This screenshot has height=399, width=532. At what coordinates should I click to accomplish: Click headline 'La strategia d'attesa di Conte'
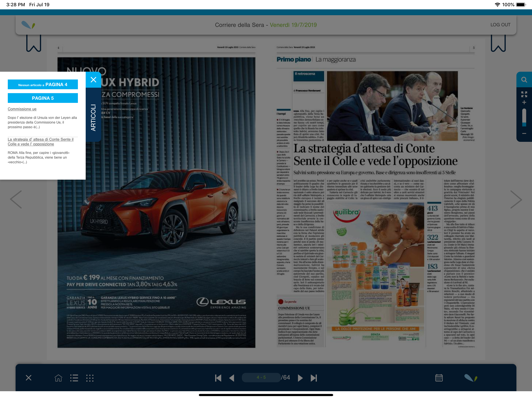pyautogui.click(x=375, y=155)
